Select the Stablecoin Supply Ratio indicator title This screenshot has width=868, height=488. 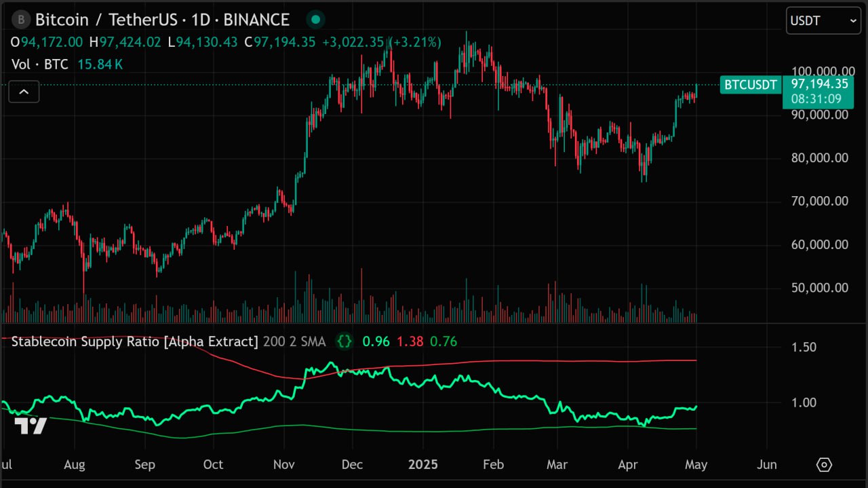135,341
